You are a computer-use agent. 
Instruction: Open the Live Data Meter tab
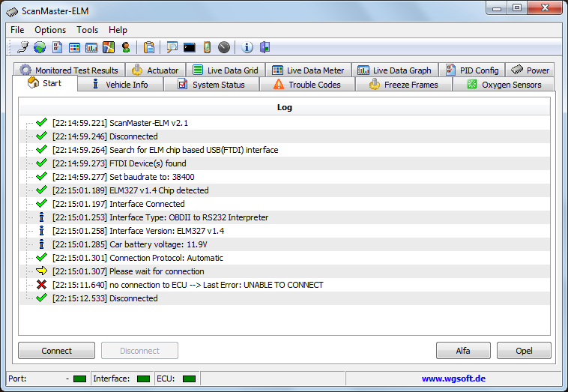(x=308, y=70)
